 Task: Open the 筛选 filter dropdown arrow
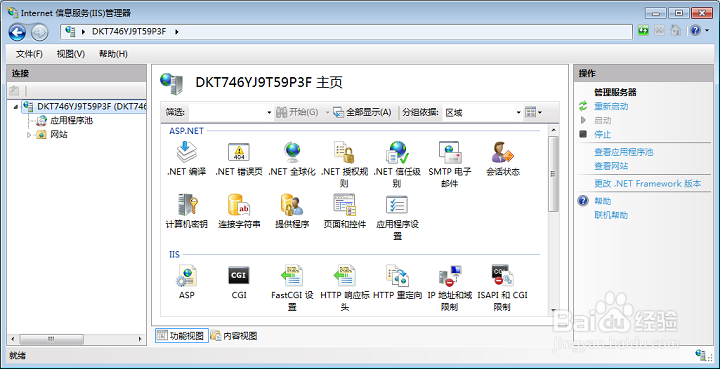pos(270,112)
